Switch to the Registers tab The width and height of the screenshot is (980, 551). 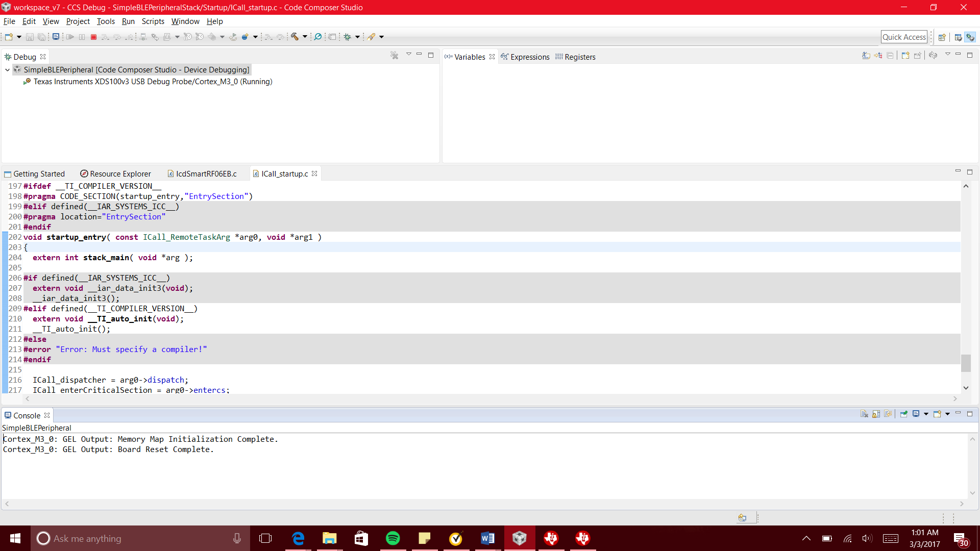coord(579,57)
